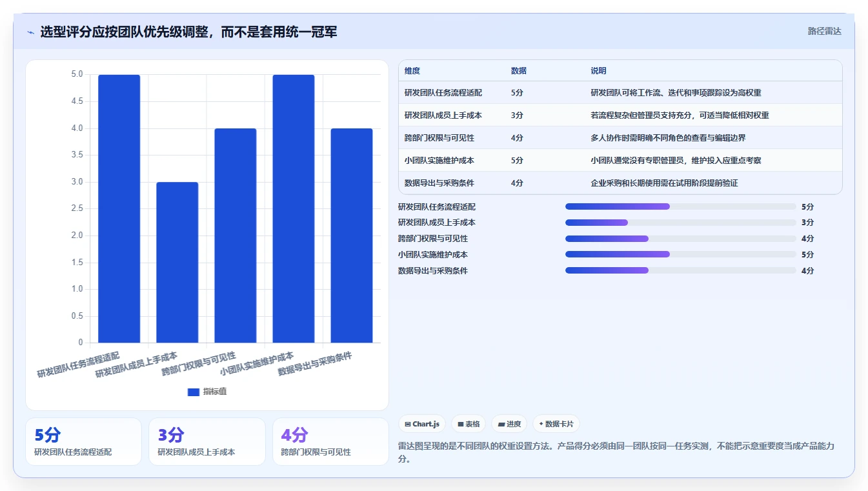Click the x-axis label 研发团队任务流程适配

pyautogui.click(x=78, y=365)
